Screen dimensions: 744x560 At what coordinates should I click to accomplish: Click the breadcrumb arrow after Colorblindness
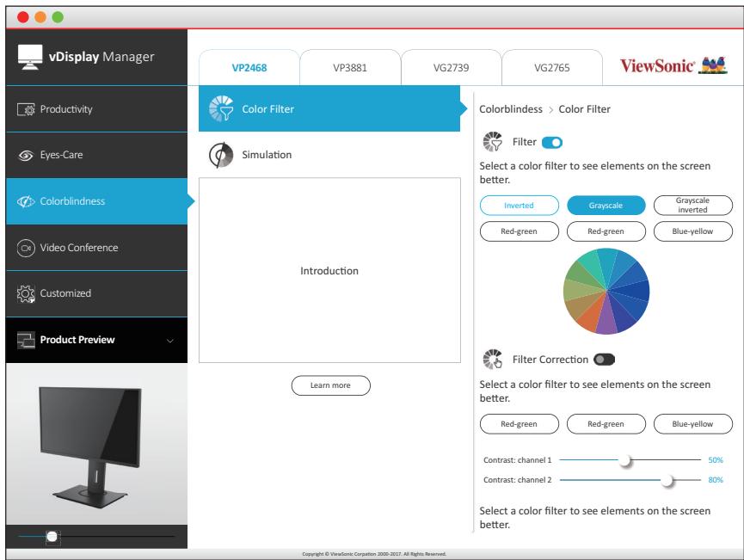(550, 109)
